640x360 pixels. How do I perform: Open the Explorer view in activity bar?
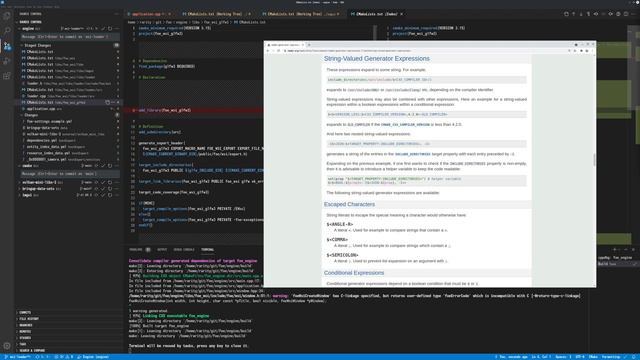click(x=7, y=16)
